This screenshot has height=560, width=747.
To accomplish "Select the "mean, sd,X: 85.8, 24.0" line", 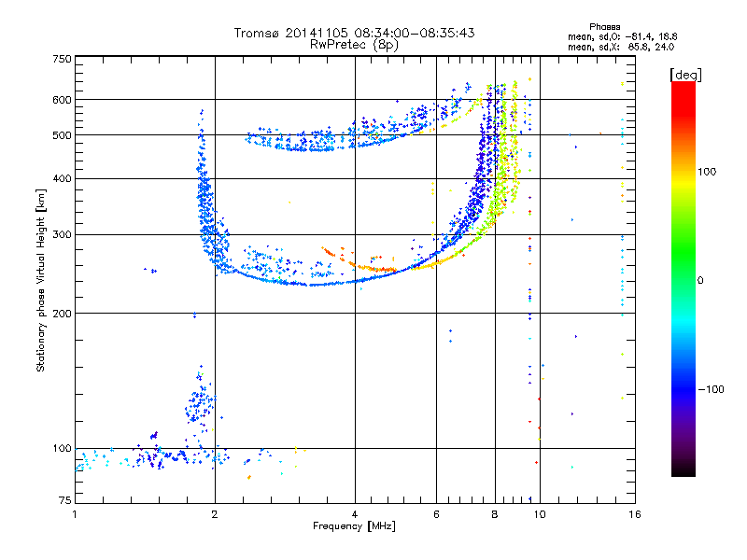I will click(621, 47).
